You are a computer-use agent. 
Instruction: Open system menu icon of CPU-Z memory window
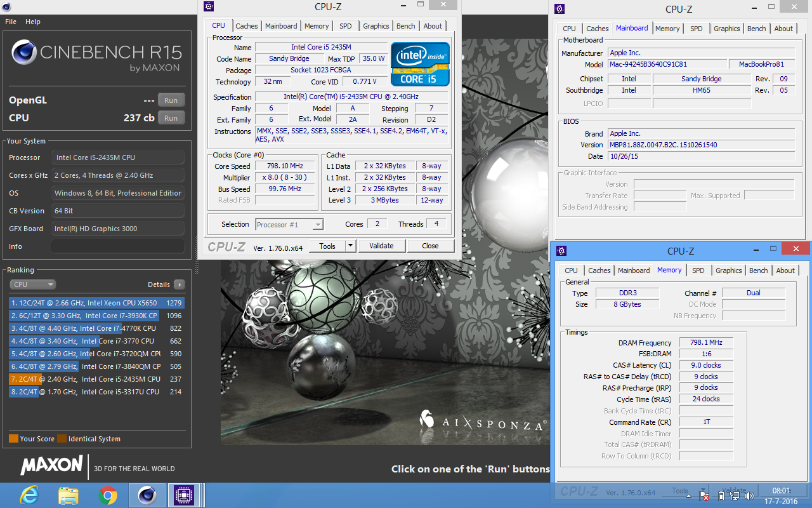point(561,251)
